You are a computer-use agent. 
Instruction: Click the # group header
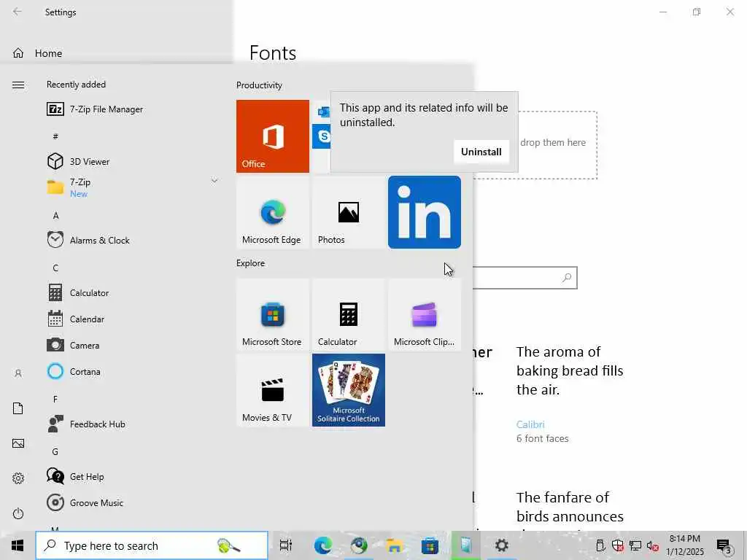[x=55, y=136]
